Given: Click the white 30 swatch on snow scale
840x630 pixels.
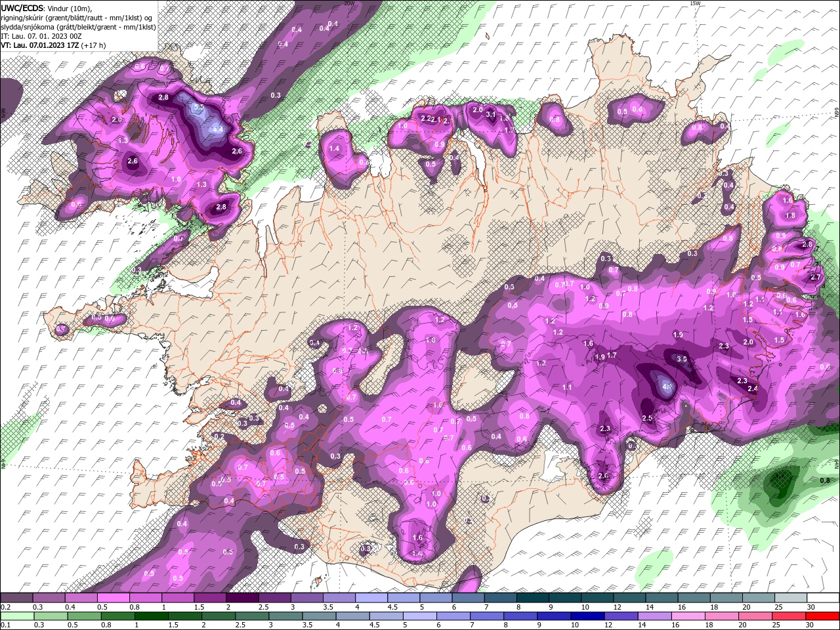Looking at the screenshot, I should pyautogui.click(x=824, y=598).
